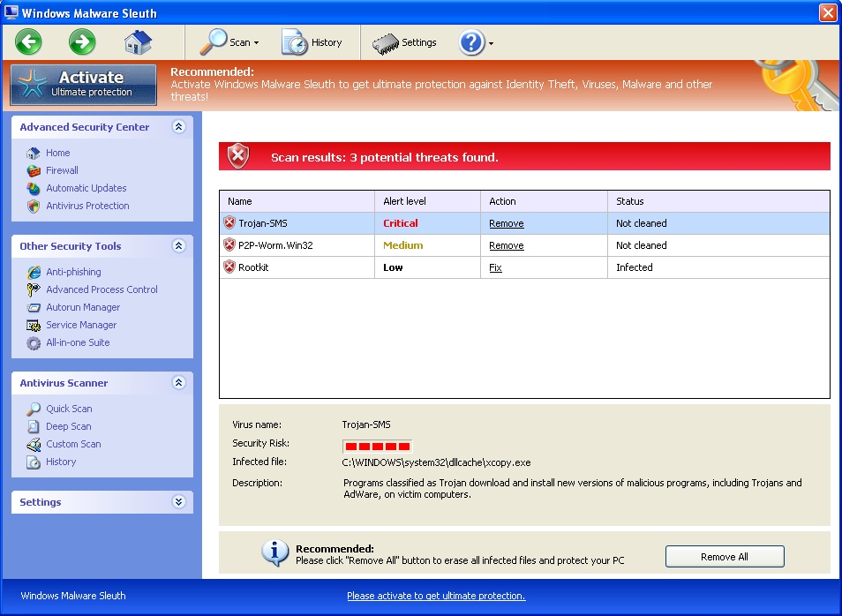This screenshot has height=616, width=842.
Task: Close the Windows Malware Sleuth window
Action: (828, 12)
